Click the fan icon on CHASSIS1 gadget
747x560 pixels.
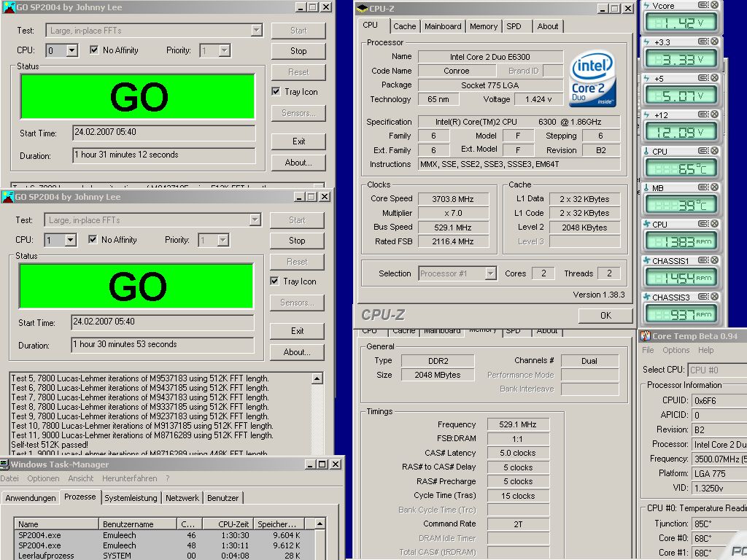click(646, 260)
